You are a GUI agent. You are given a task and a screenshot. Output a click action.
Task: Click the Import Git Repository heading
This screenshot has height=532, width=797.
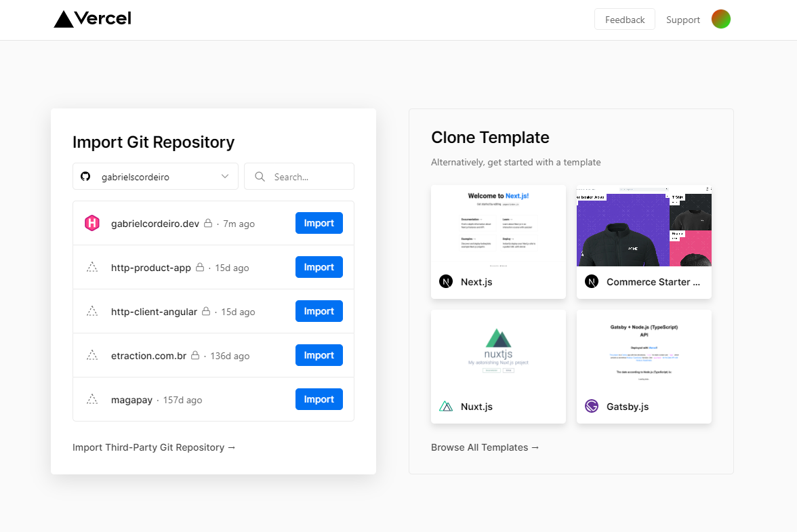153,142
